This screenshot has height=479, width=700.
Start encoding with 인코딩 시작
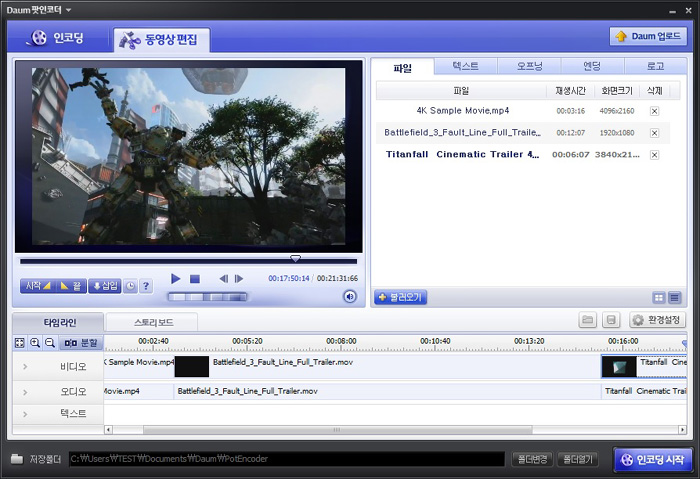pos(653,459)
